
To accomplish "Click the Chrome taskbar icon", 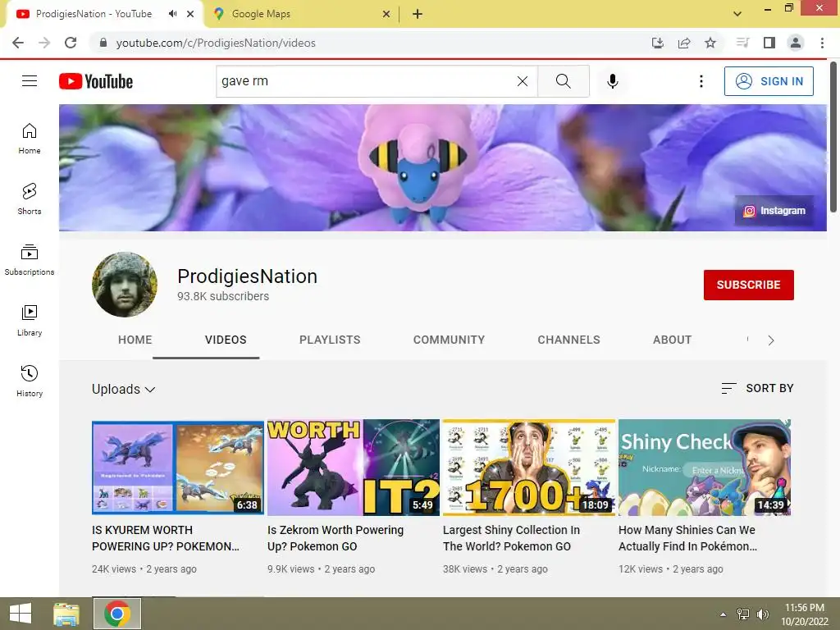I will (117, 614).
